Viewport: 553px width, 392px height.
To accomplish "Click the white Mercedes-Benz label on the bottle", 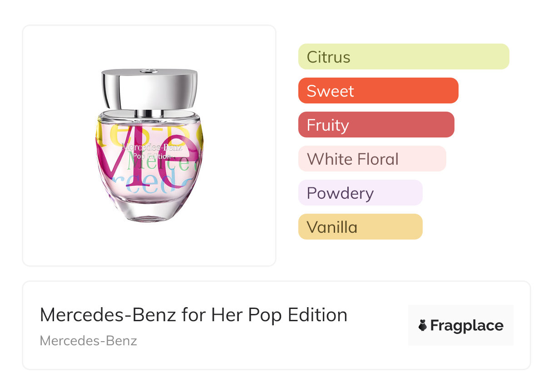I will (152, 147).
